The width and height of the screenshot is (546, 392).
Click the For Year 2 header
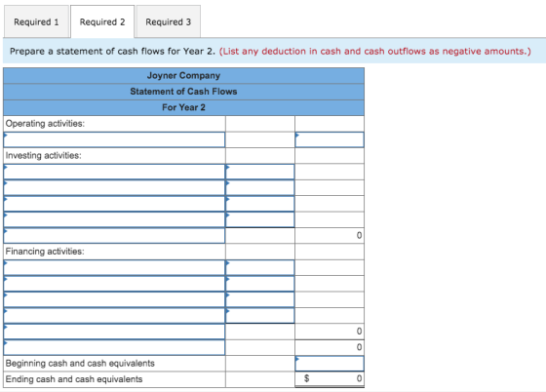(183, 107)
